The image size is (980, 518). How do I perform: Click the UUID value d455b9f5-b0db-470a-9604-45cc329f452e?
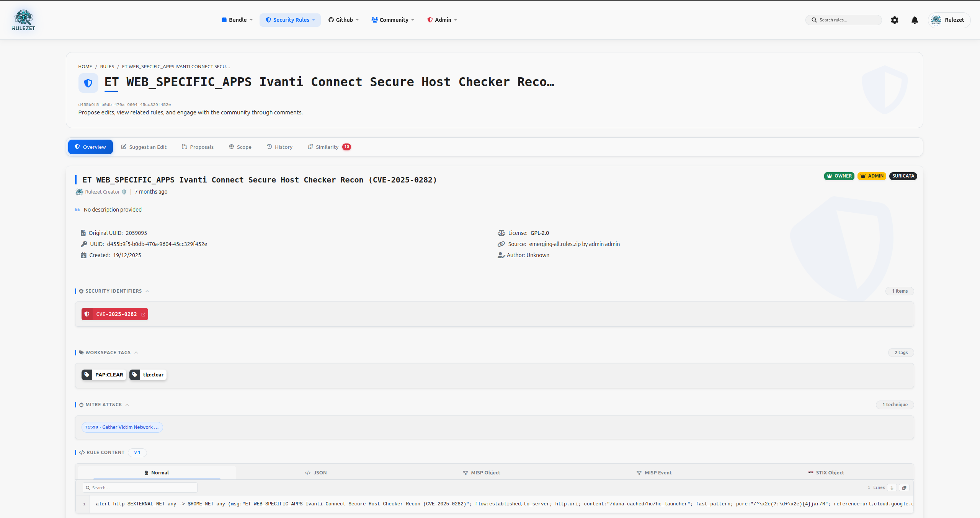pyautogui.click(x=157, y=244)
